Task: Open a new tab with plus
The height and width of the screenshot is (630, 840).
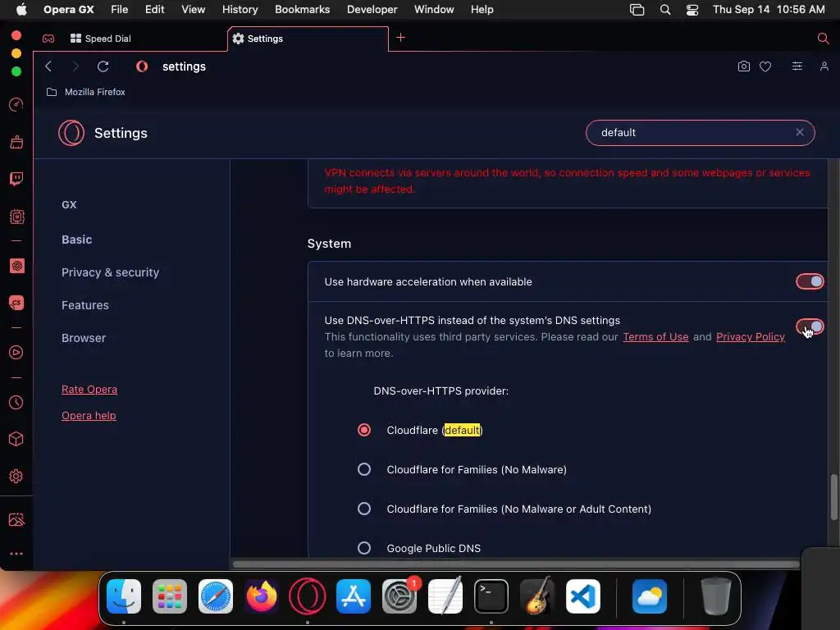Action: [400, 37]
